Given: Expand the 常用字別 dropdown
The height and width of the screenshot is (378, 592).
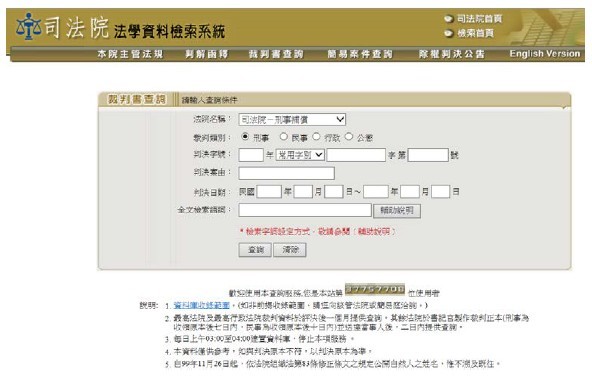Looking at the screenshot, I should click(300, 155).
